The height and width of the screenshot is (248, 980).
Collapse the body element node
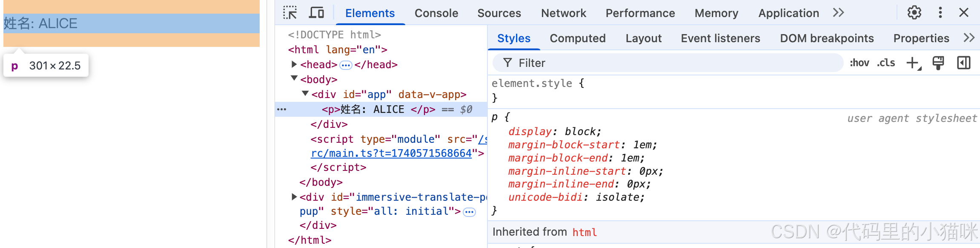click(x=294, y=78)
